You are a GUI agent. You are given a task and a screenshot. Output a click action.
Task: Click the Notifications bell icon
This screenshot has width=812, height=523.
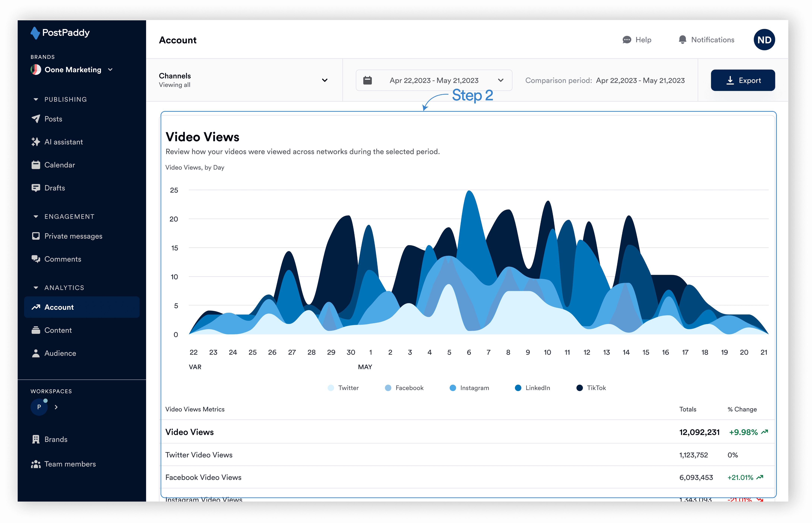tap(682, 40)
